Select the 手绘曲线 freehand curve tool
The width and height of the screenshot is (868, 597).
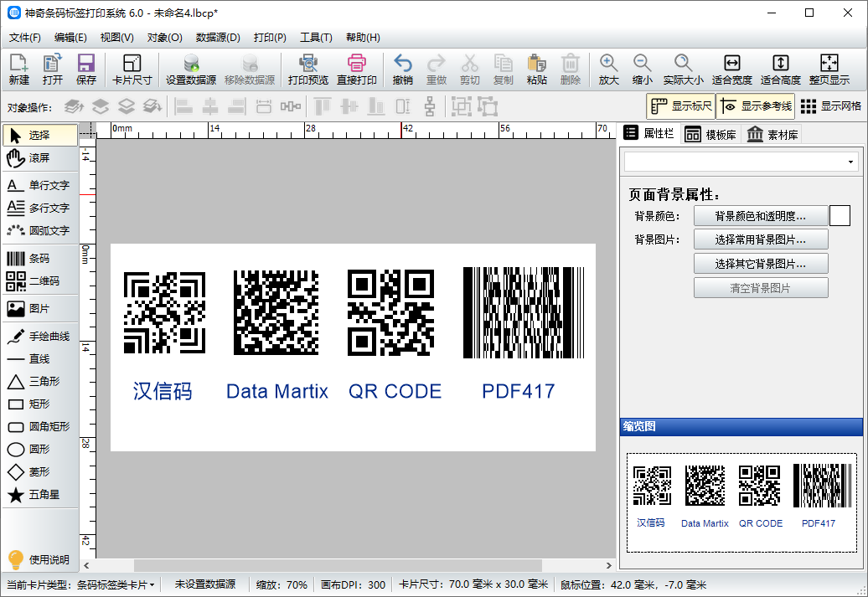click(40, 337)
